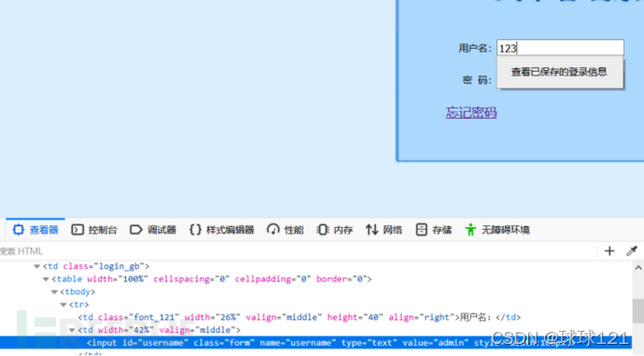
Task: Select the eyedropper color picker icon
Action: (632, 251)
